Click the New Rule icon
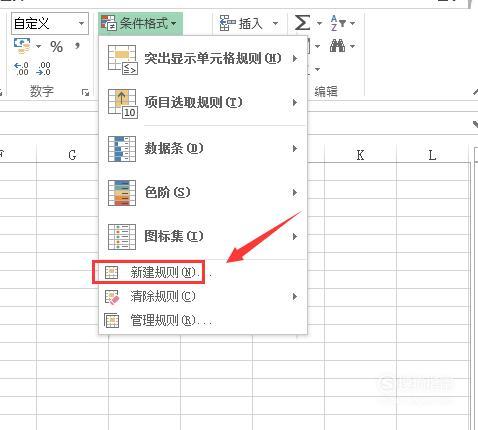 (x=111, y=273)
